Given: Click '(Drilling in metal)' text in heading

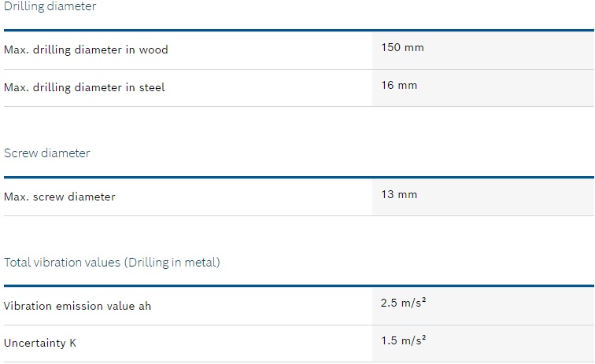Looking at the screenshot, I should [172, 263].
